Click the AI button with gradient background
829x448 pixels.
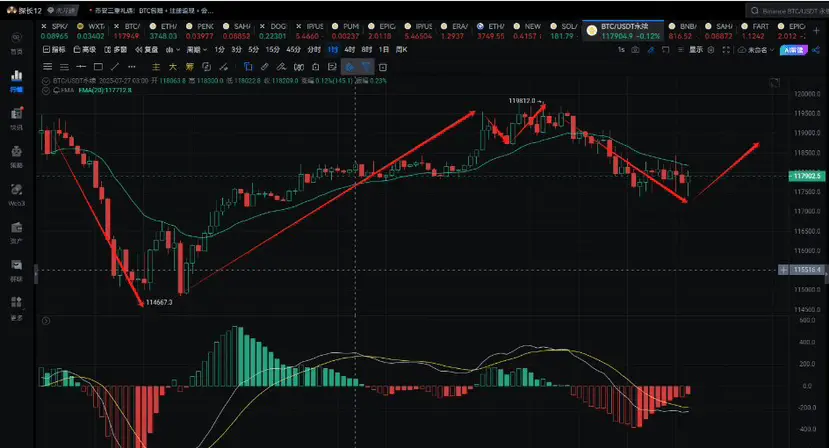[x=794, y=50]
